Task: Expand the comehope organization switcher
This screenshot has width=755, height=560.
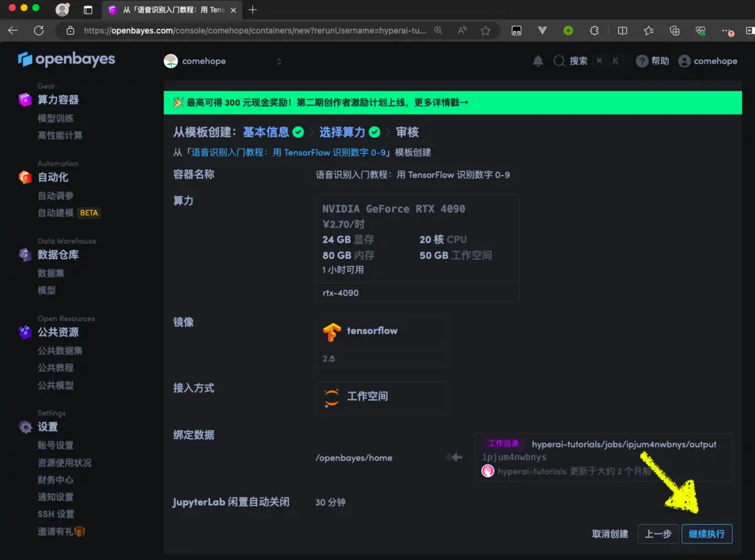Action: tap(278, 61)
